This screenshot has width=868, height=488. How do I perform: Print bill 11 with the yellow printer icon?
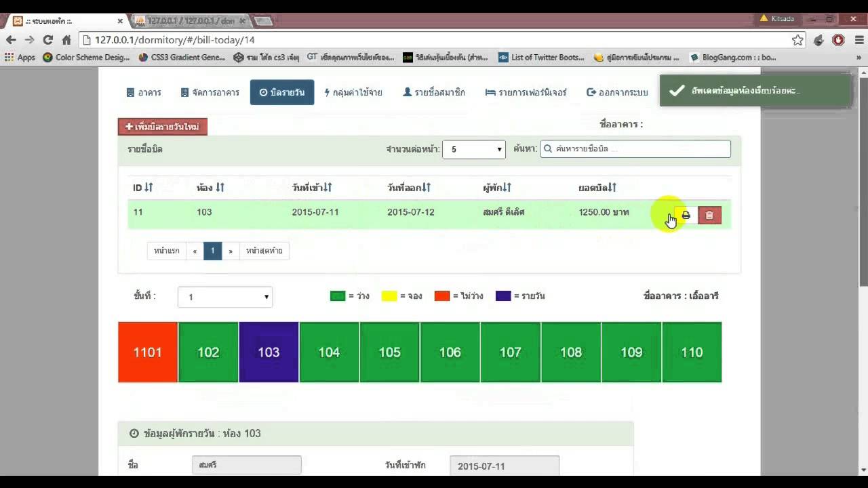(686, 215)
